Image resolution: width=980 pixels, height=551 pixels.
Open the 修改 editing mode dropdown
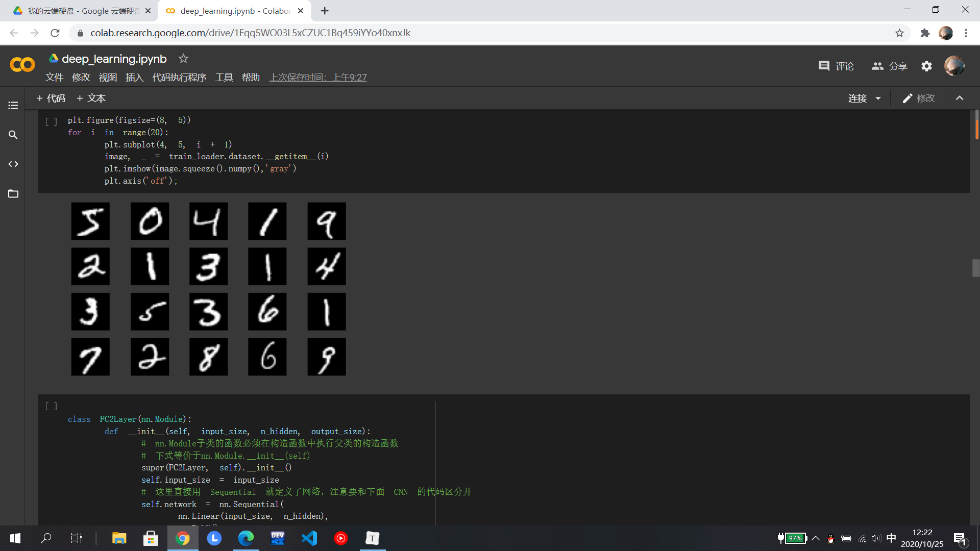[919, 98]
